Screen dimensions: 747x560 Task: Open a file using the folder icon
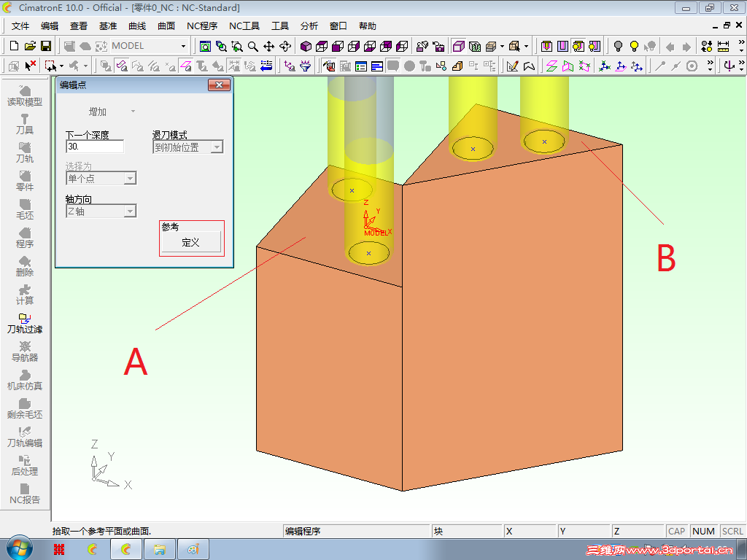(x=30, y=46)
